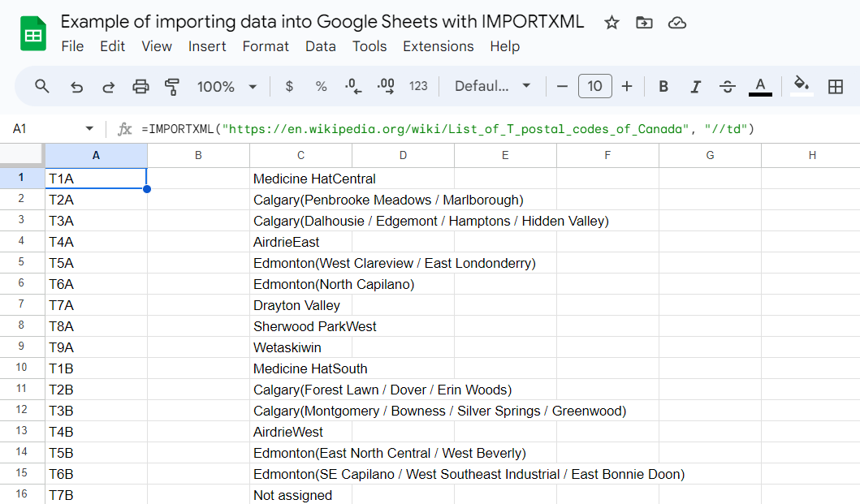Toggle bold formatting
Screen dimensions: 860x504
663,86
